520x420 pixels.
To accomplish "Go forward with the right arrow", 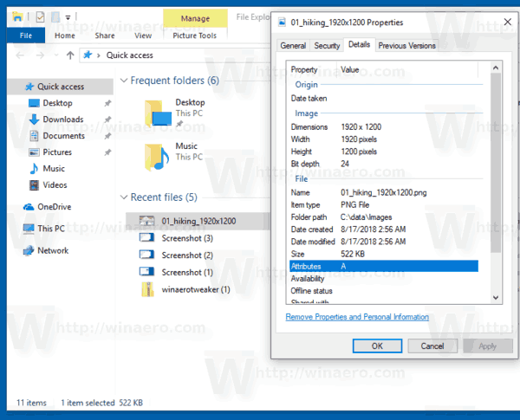I will [40, 55].
